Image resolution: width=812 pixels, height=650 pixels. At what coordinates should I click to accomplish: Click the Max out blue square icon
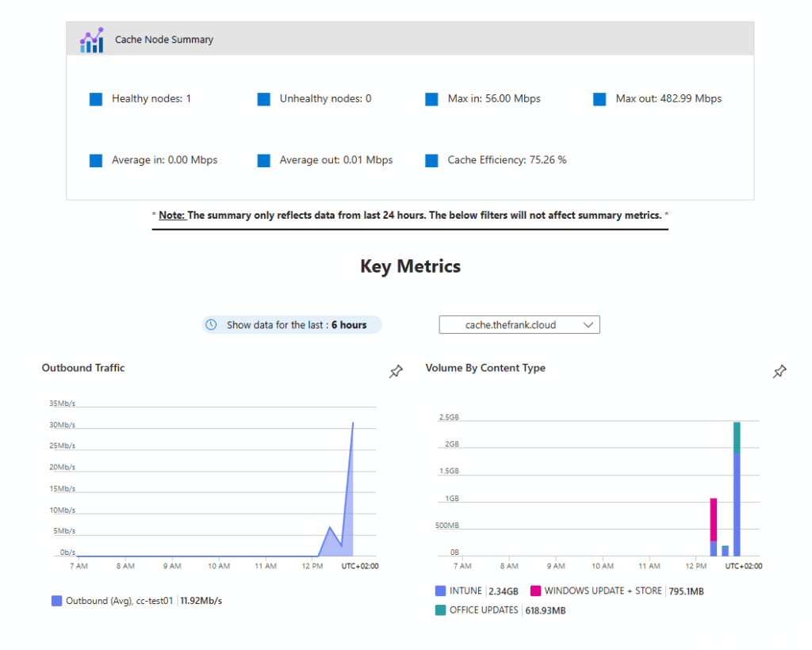tap(600, 99)
